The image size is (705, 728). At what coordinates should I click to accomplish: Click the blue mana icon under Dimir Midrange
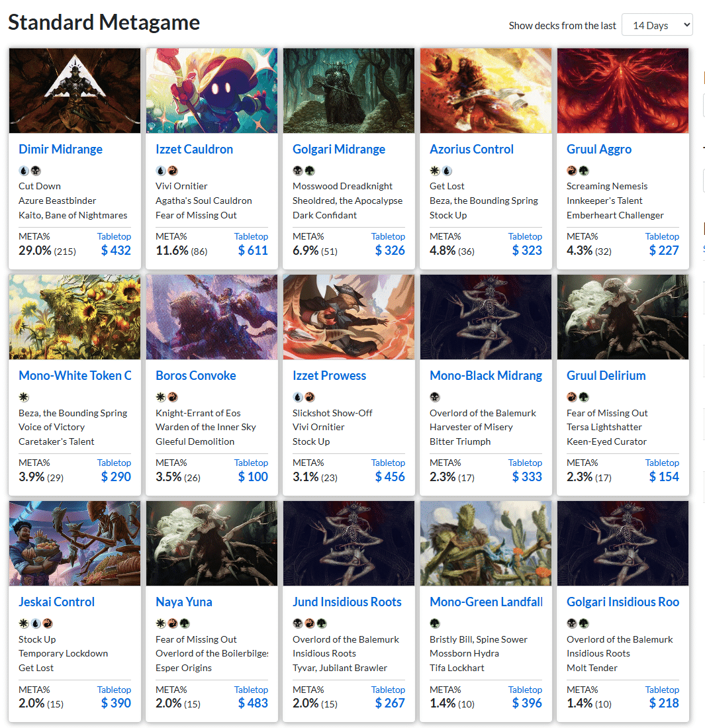pyautogui.click(x=24, y=171)
